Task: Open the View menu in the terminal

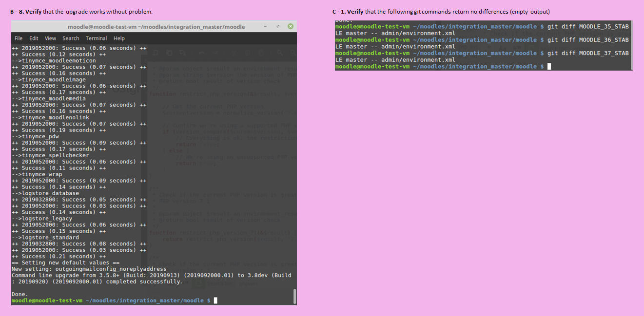Action: [x=50, y=38]
